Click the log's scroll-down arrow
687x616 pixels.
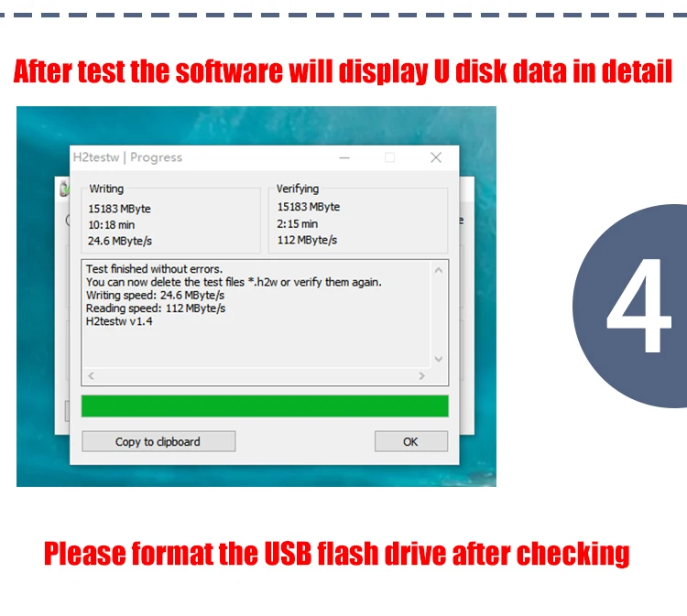point(439,359)
